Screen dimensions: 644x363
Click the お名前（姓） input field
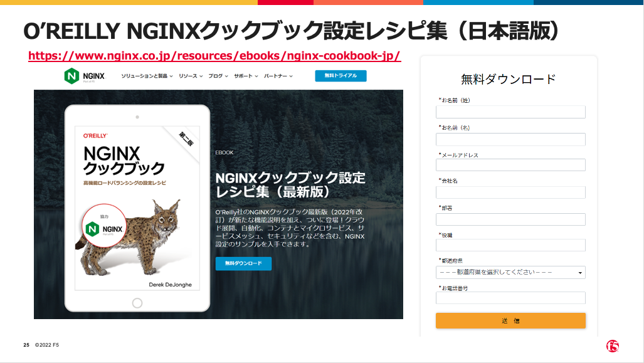click(x=510, y=112)
